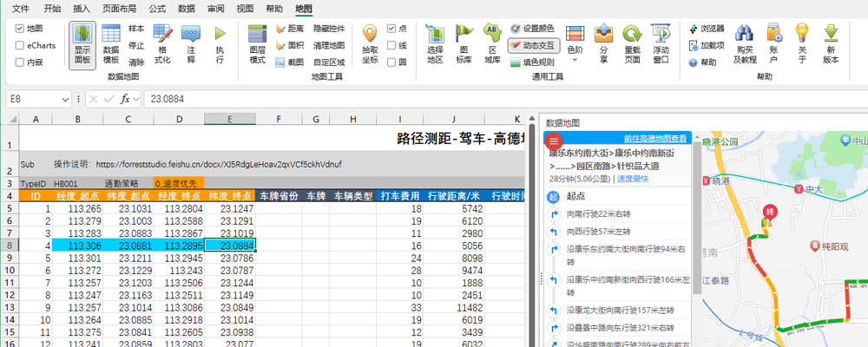This screenshot has height=347, width=868.
Task: Open the 文件 file menu
Action: pos(21,9)
